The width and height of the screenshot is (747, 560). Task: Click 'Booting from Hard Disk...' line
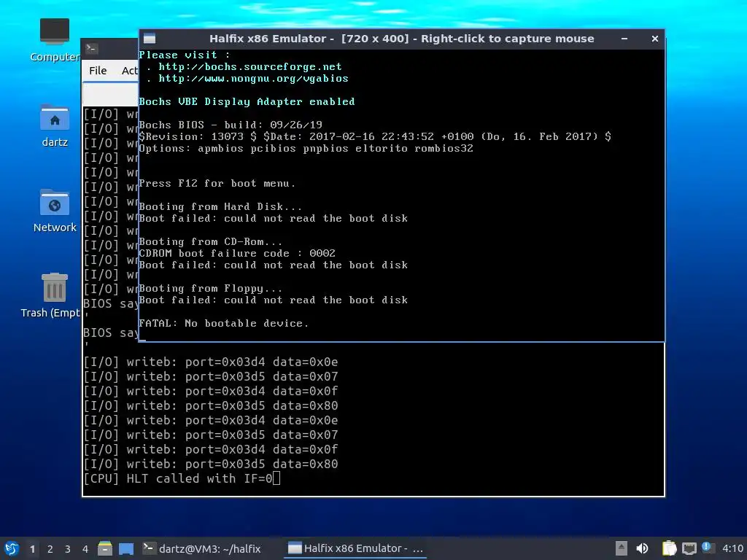[x=220, y=206]
